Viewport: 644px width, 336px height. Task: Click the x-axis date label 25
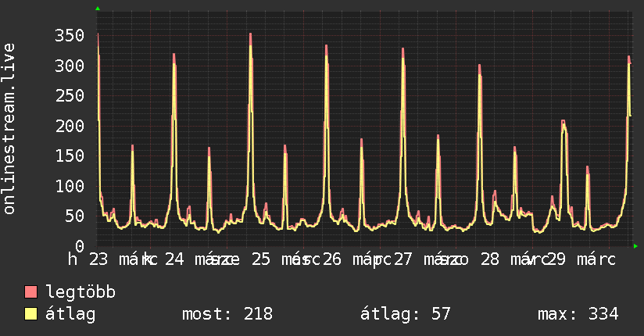coord(261,259)
